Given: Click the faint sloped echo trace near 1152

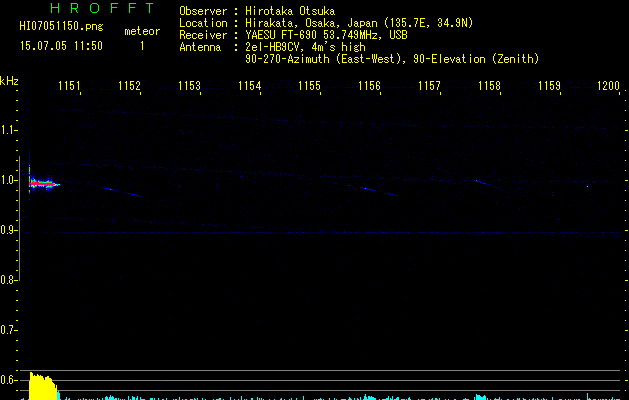Looking at the screenshot, I should point(122,191).
